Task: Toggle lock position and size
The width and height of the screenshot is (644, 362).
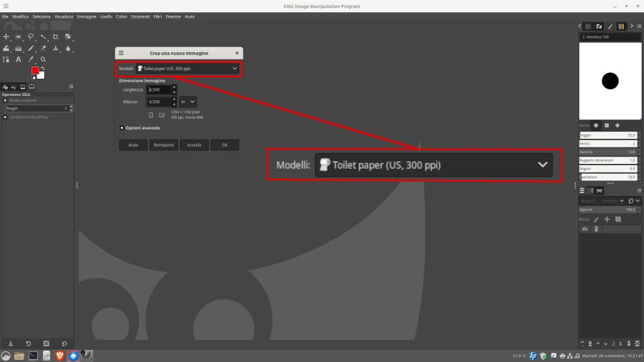Action: pos(607,220)
